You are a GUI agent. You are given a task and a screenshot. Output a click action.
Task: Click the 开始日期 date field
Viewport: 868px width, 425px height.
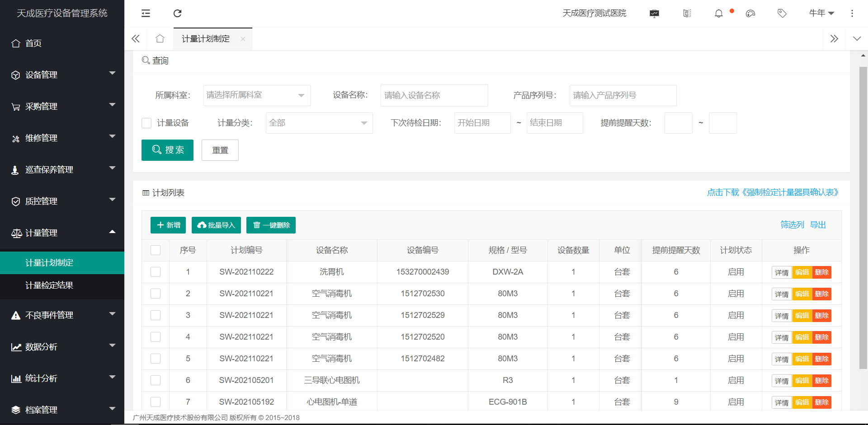coord(482,123)
